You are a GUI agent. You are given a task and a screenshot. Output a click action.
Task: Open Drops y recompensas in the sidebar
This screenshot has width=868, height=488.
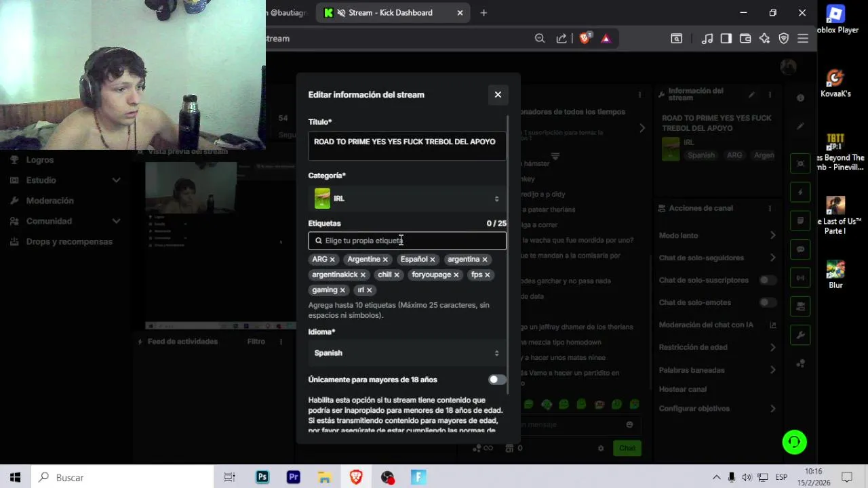tap(68, 242)
